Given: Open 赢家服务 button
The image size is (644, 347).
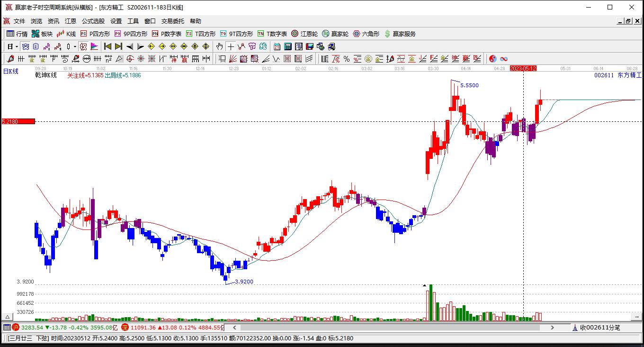Looking at the screenshot, I should point(400,34).
